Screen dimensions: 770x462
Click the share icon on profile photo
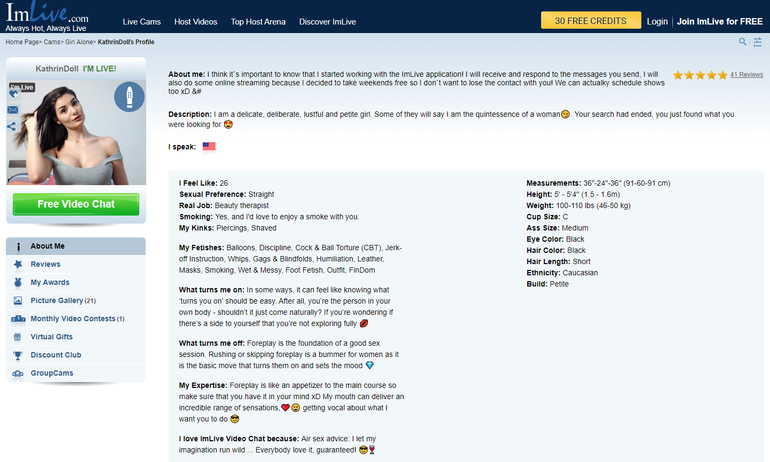pos(13,126)
